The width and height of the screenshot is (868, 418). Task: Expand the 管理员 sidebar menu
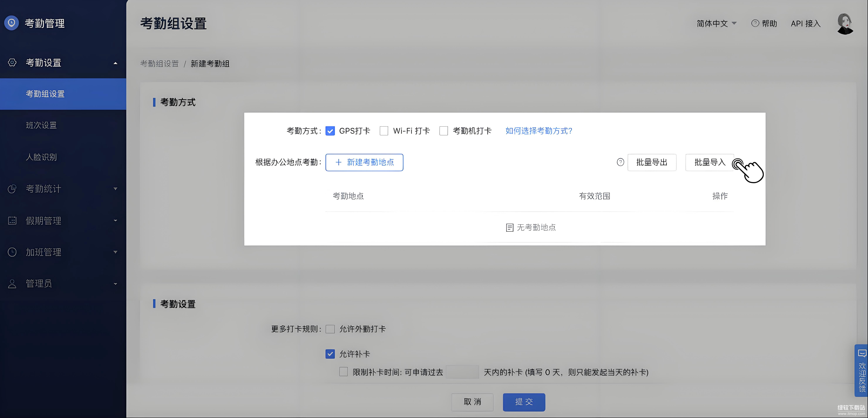tap(116, 284)
